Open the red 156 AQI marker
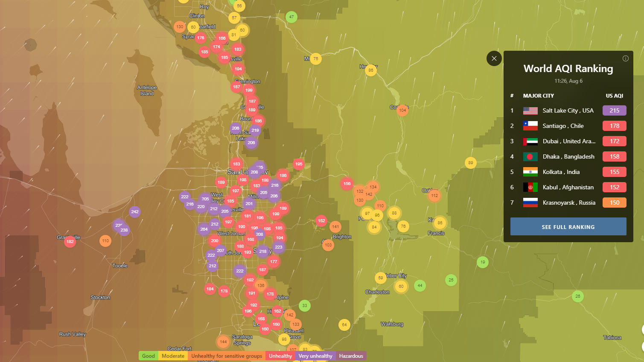This screenshot has width=644, height=362. pyautogui.click(x=347, y=184)
